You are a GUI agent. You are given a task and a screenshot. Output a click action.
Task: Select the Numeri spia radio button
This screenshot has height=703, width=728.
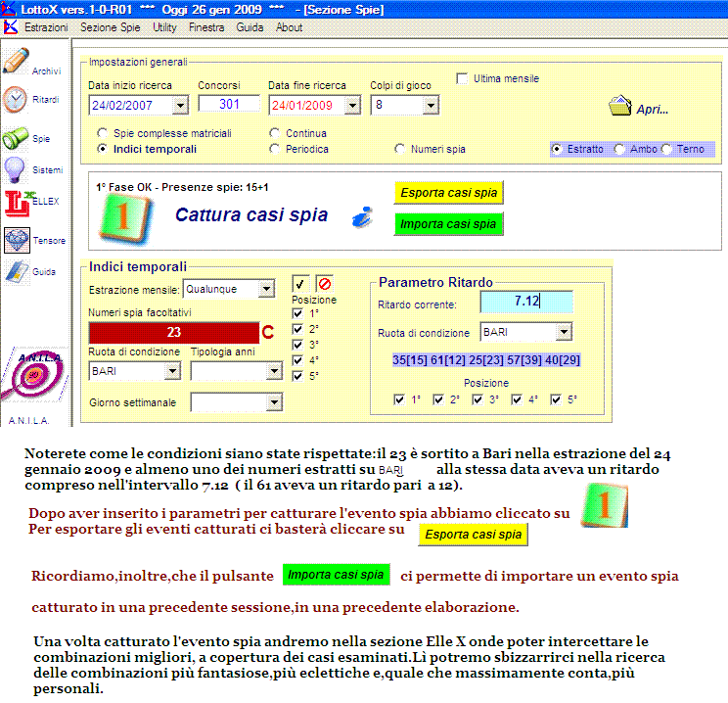399,149
